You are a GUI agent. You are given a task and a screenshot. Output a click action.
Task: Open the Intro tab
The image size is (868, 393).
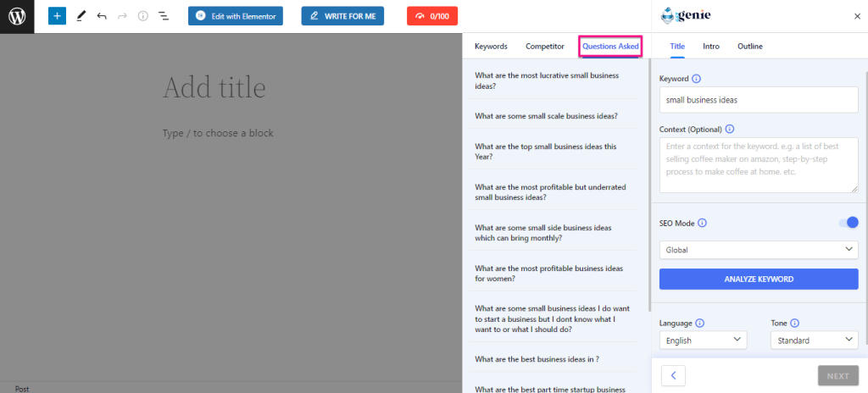coord(711,47)
